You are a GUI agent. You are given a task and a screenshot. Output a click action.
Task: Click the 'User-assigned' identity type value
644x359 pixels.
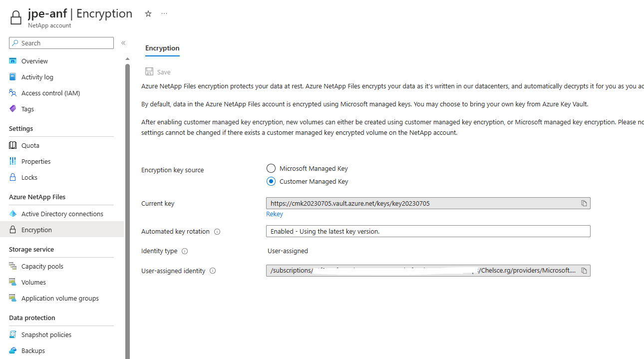click(x=288, y=251)
